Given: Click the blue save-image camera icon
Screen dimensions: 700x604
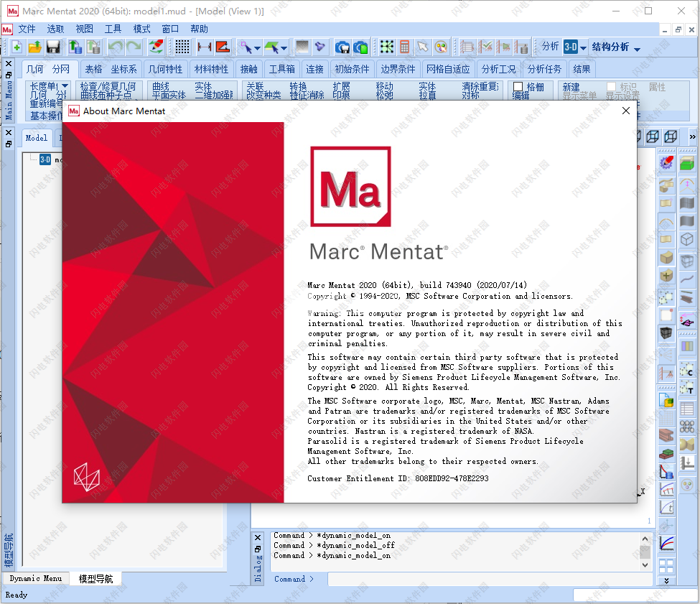Looking at the screenshot, I should (342, 47).
